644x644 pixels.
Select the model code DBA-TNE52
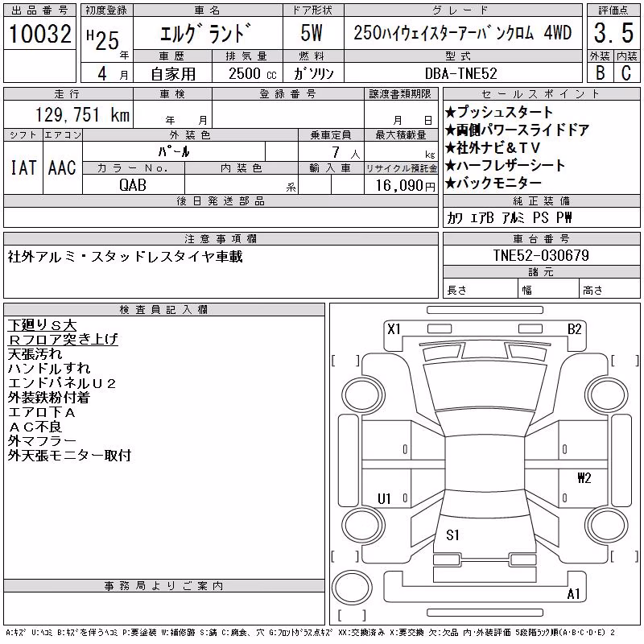pyautogui.click(x=460, y=73)
